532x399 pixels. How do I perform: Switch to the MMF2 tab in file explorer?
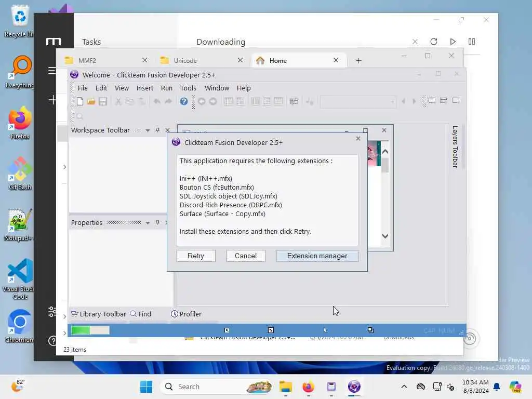106,60
